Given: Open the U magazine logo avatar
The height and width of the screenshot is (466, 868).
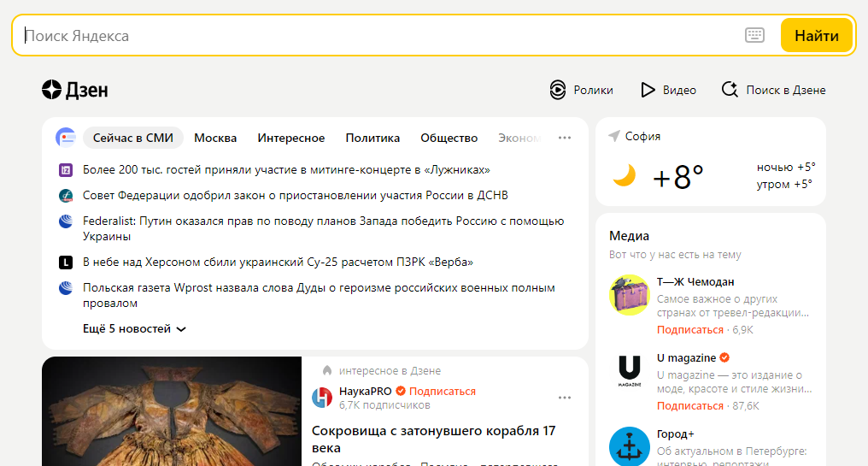Looking at the screenshot, I should coord(630,371).
